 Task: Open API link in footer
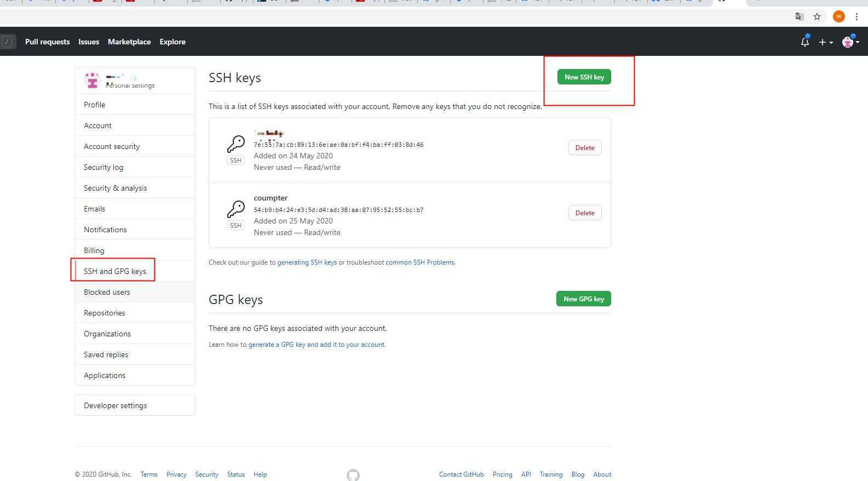526,474
